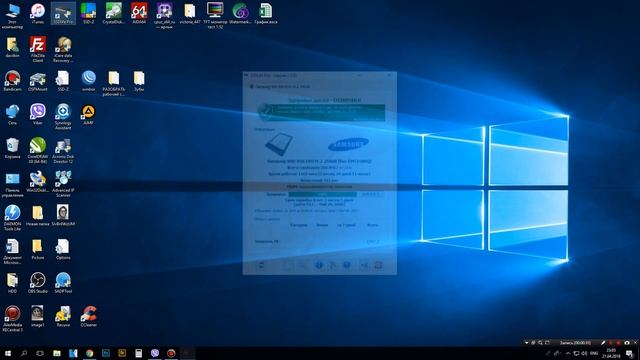The width and height of the screenshot is (640, 360).
Task: Open the Excel file График веса
Action: [266, 13]
